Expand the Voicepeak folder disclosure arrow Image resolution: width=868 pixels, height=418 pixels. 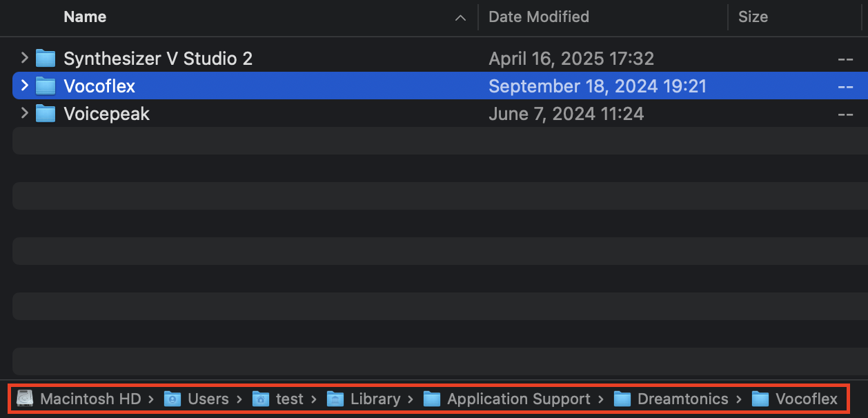click(x=25, y=113)
